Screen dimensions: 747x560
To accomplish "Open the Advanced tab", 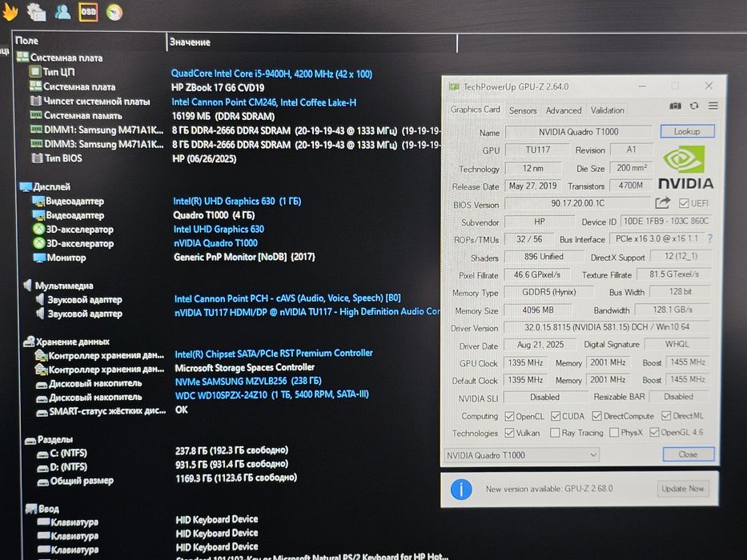I will click(x=564, y=110).
